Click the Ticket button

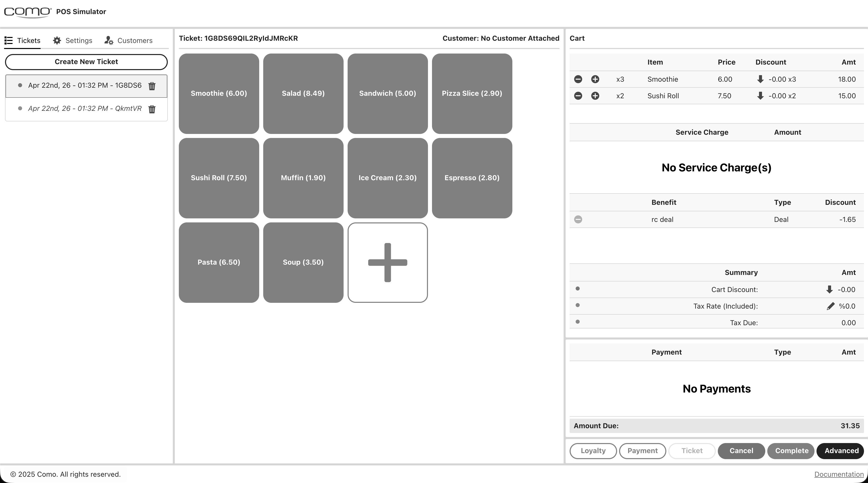pos(692,451)
